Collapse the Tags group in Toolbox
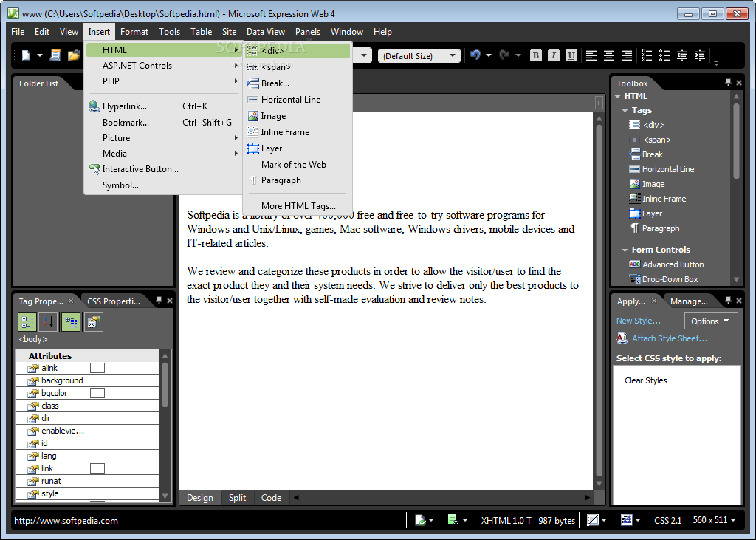The height and width of the screenshot is (540, 756). tap(625, 111)
